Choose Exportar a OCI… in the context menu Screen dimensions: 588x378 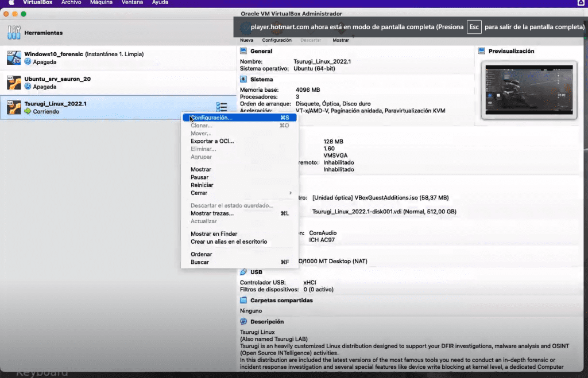point(239,141)
